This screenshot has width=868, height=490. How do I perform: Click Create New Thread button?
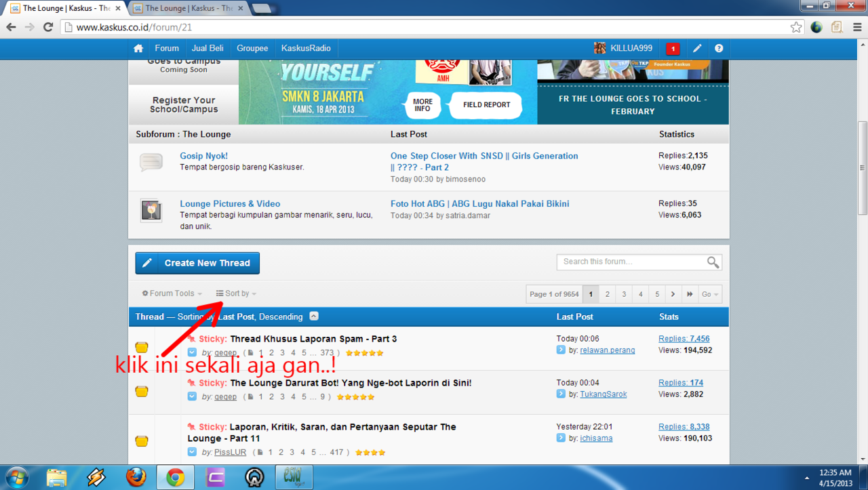point(197,263)
